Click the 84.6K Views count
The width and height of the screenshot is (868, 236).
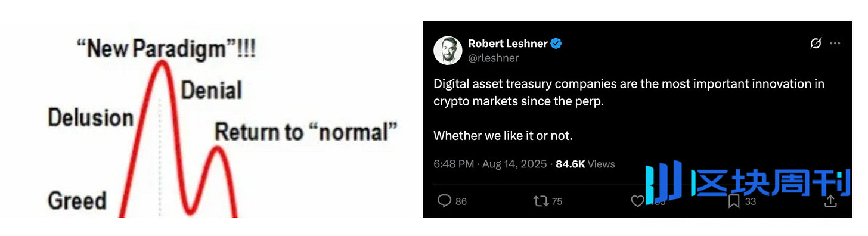point(585,164)
